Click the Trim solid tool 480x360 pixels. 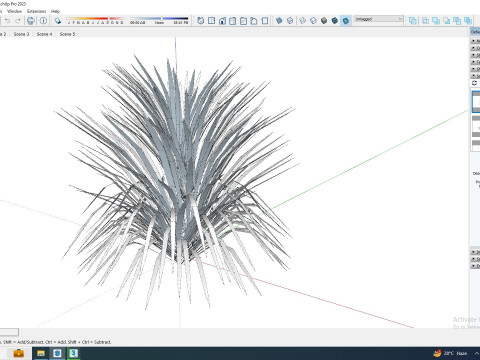click(457, 21)
